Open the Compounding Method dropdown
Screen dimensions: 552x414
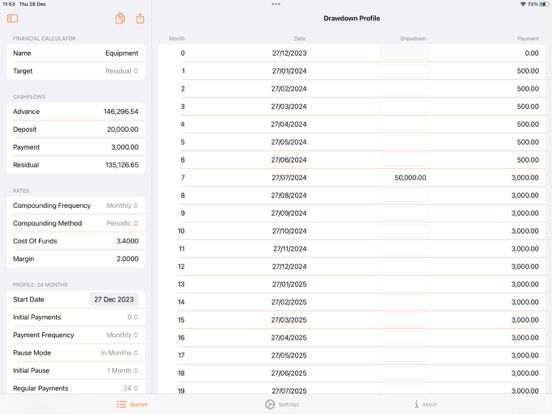tap(122, 223)
